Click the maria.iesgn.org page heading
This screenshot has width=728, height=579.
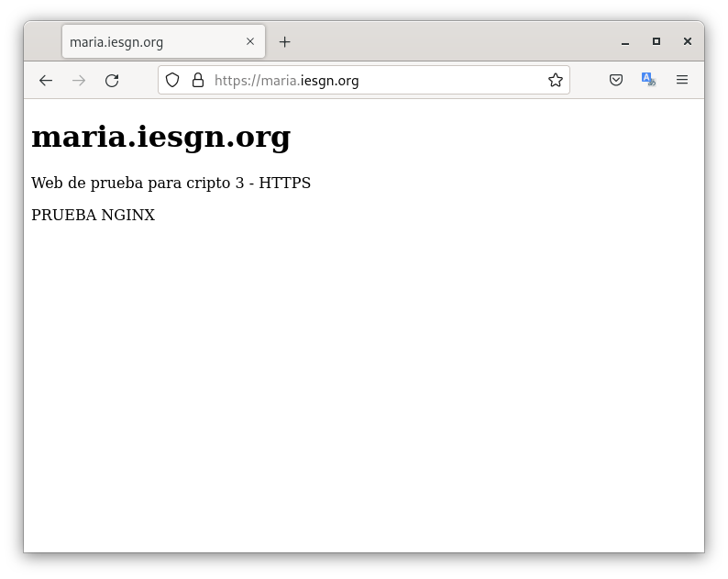coord(160,137)
